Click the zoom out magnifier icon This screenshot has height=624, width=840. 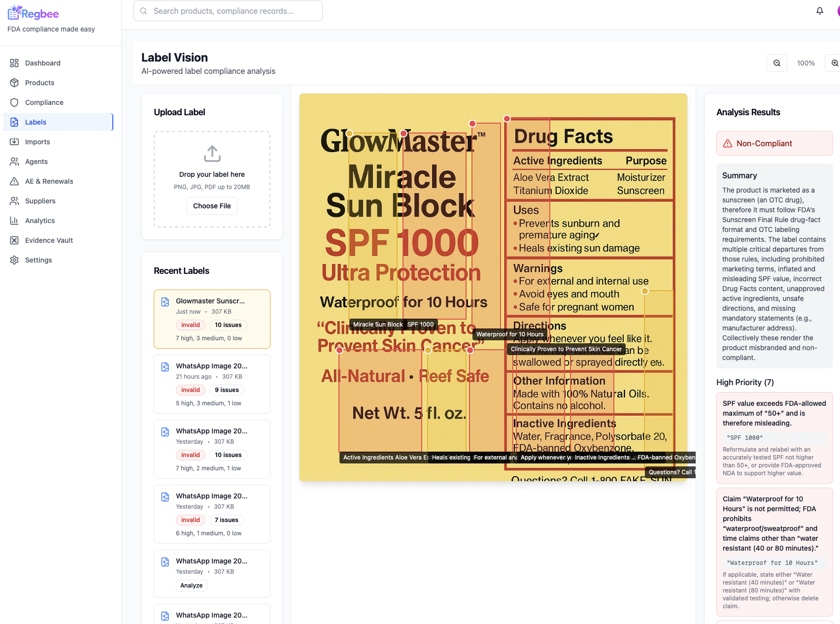[x=776, y=63]
